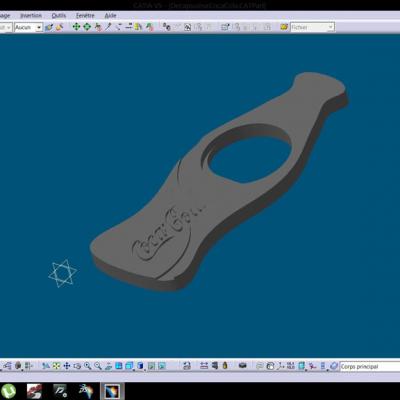The height and width of the screenshot is (400, 400).
Task: Click the Corps principal input field
Action: tap(370, 366)
